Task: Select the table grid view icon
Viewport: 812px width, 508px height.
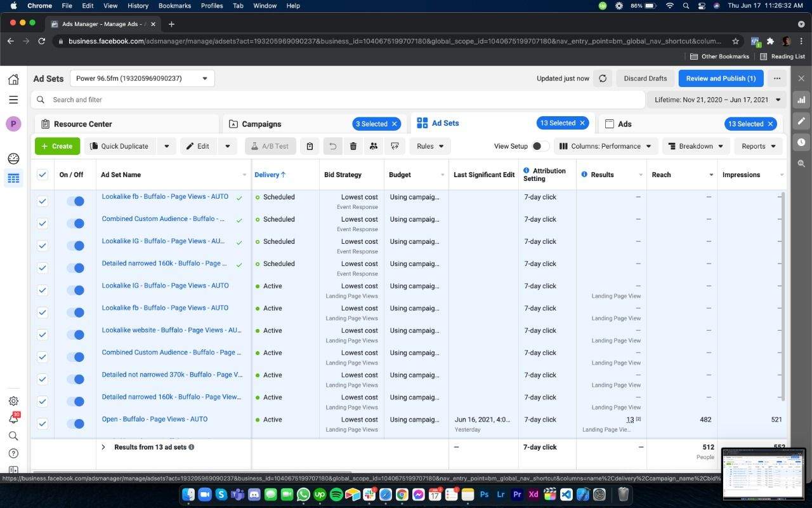Action: click(13, 178)
